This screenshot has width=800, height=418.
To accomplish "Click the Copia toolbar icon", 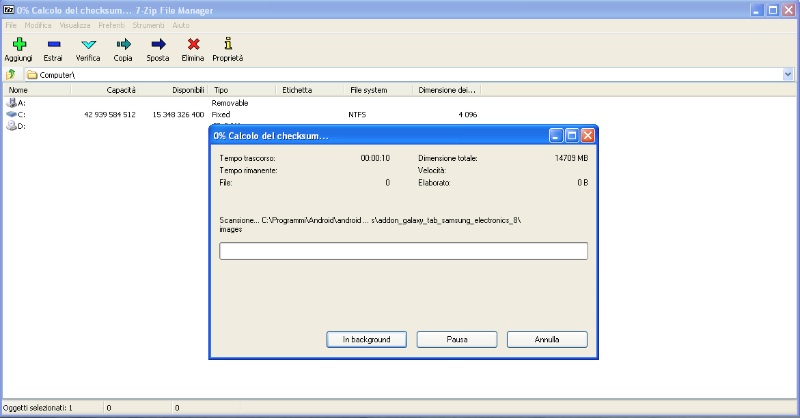I will pyautogui.click(x=123, y=44).
